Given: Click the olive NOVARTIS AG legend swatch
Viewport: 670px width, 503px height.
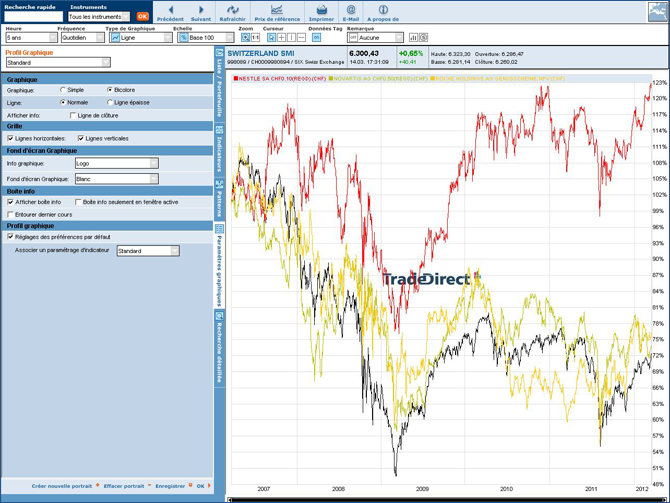Looking at the screenshot, I should [x=331, y=79].
